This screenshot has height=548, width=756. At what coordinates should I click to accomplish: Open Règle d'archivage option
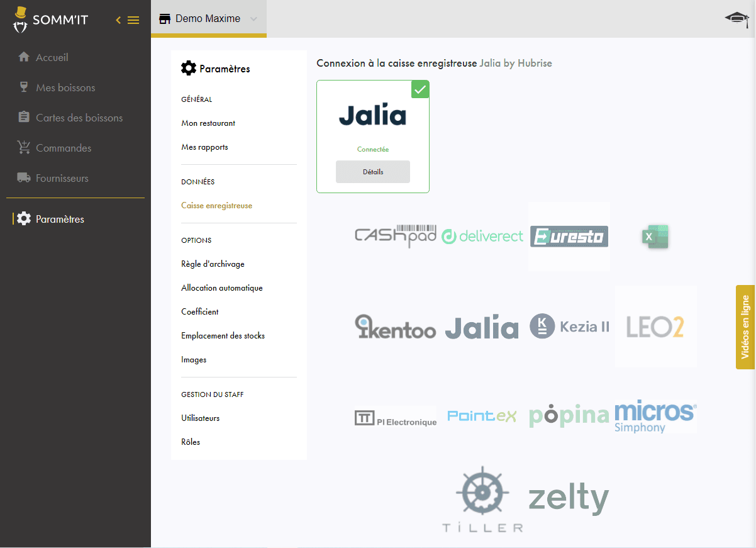coord(213,264)
